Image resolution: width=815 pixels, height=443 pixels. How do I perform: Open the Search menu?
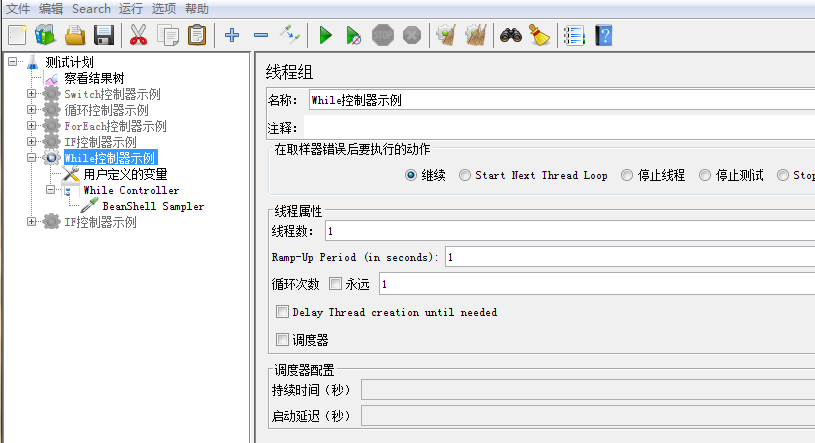click(x=91, y=9)
